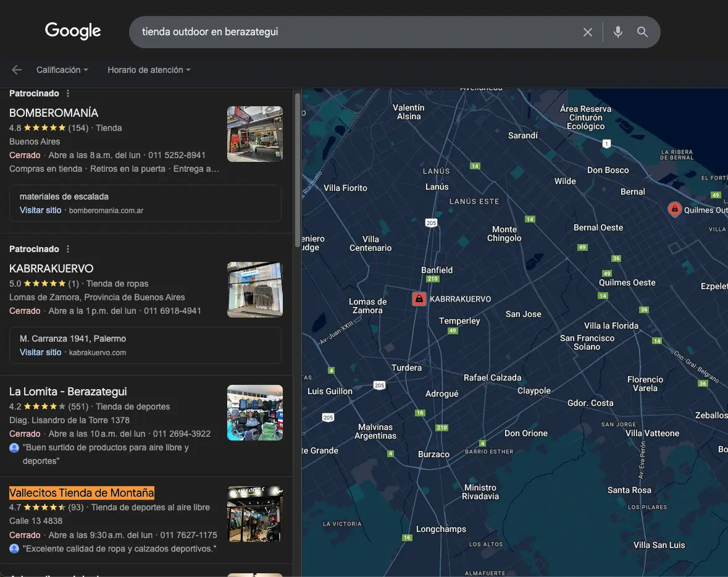Viewport: 728px width, 577px height.
Task: Click the Quilmes Oeste map label
Action: [x=627, y=282]
